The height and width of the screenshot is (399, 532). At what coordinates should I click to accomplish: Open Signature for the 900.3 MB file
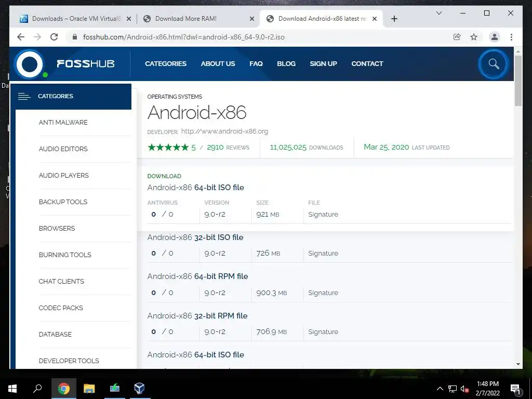pos(323,293)
